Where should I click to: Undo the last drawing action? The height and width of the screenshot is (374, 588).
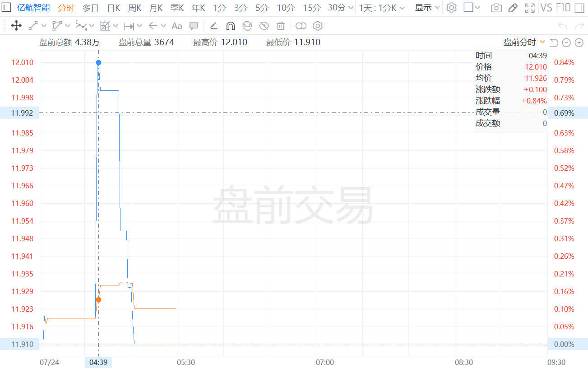click(562, 26)
